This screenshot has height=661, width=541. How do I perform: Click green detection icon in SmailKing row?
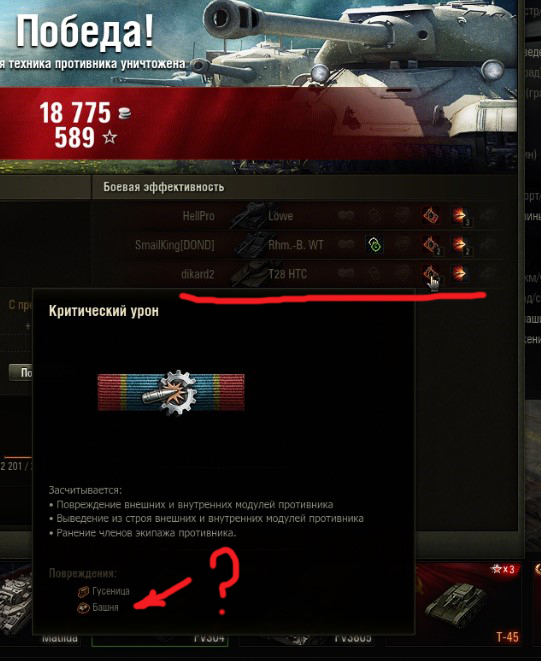(374, 245)
